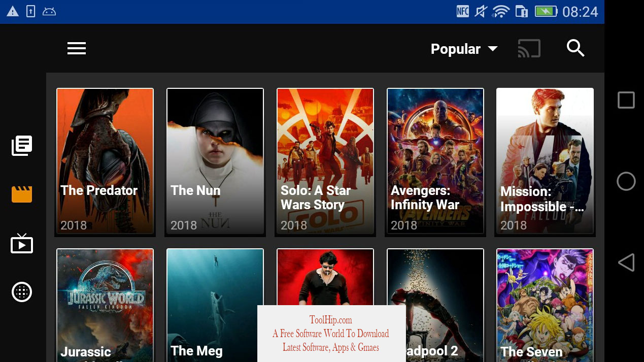Open the round dotted grid icon

22,292
